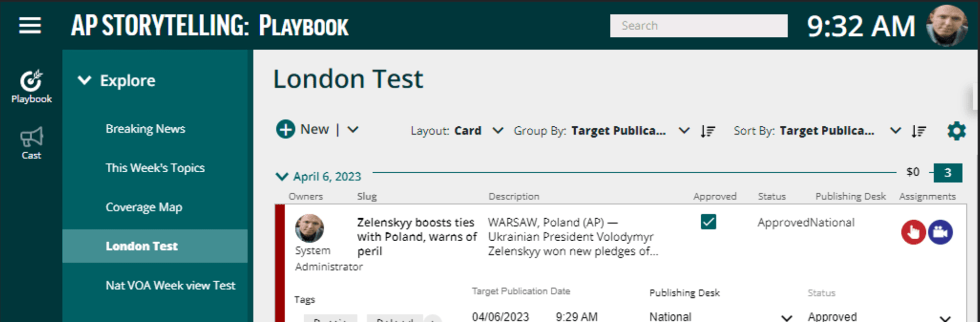Open the Publishing Desk National dropdown
The width and height of the screenshot is (980, 322).
[721, 316]
